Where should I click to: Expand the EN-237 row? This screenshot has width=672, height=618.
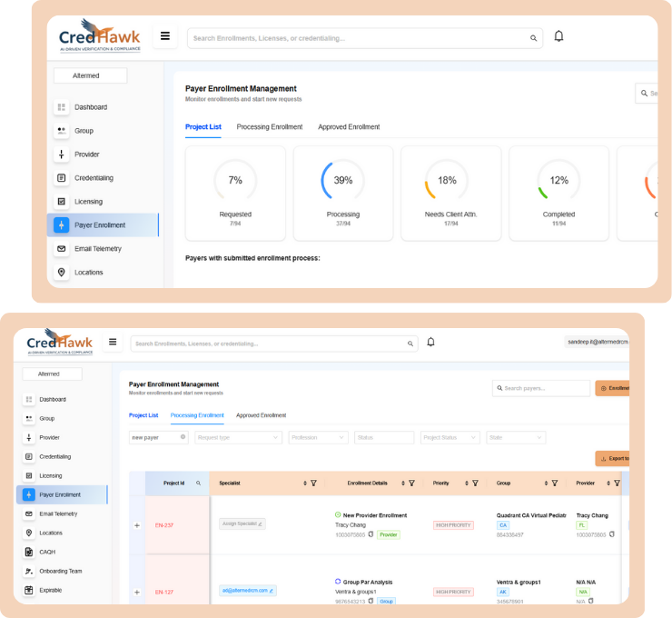(x=137, y=525)
